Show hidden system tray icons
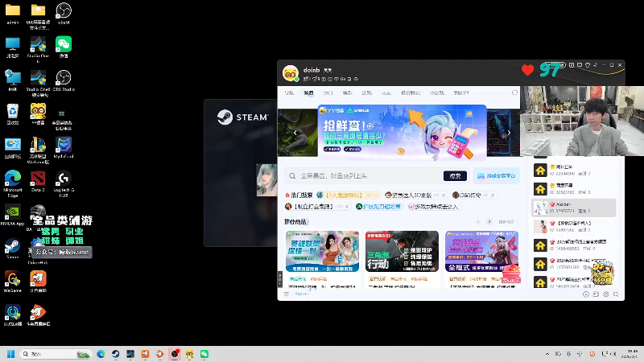644x362 pixels. [547, 354]
